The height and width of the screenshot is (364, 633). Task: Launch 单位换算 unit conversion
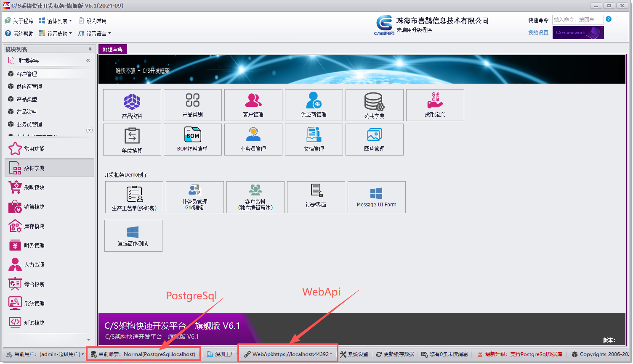(132, 139)
